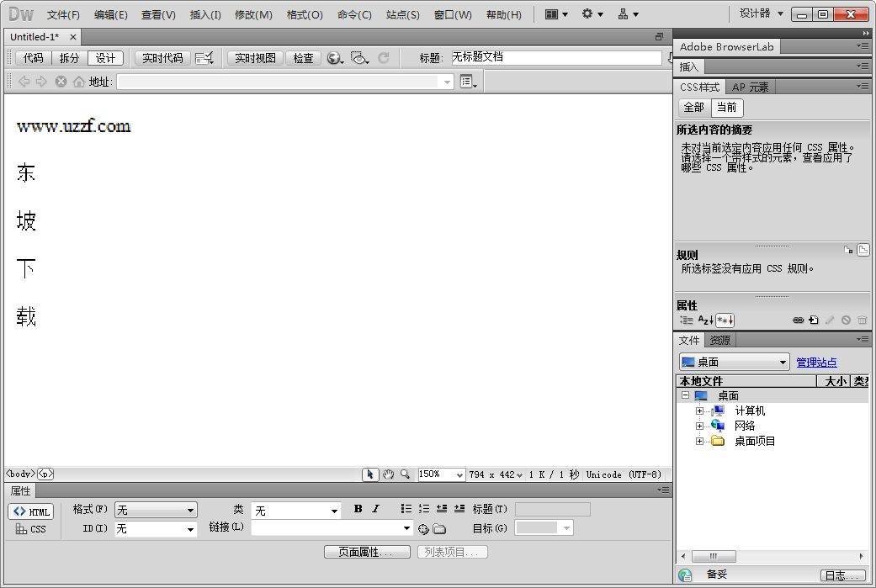
Task: Open the Link dropdown in Properties
Action: [332, 527]
